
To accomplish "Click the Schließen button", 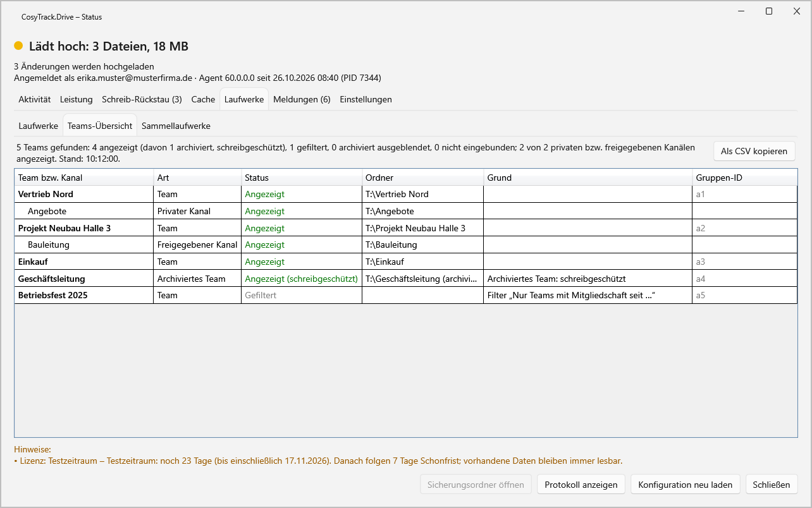I will coord(772,485).
